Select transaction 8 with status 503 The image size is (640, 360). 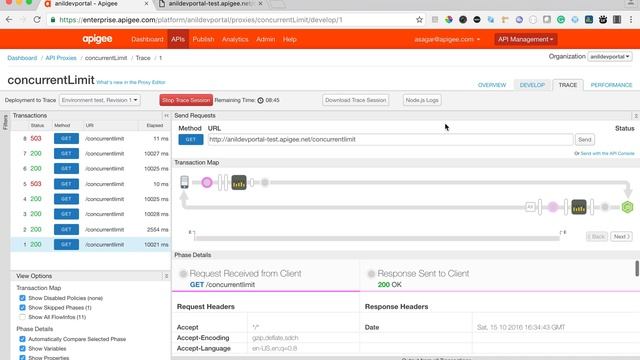click(x=91, y=139)
